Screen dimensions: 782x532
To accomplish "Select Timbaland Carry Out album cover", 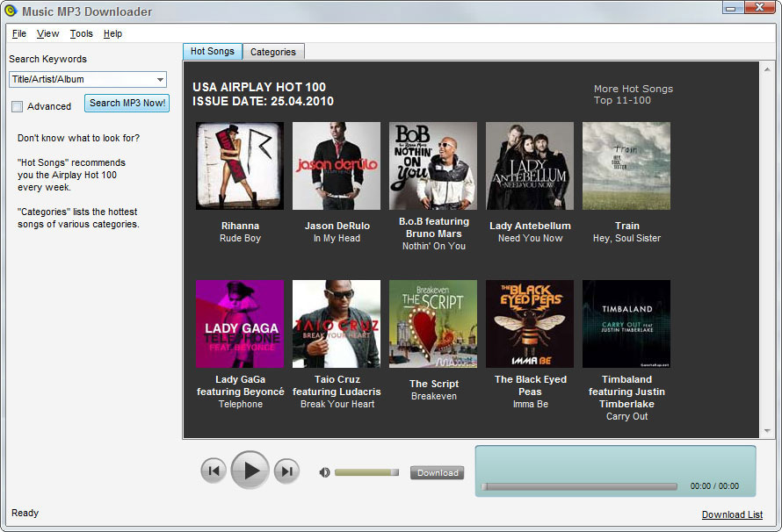I will [x=626, y=324].
